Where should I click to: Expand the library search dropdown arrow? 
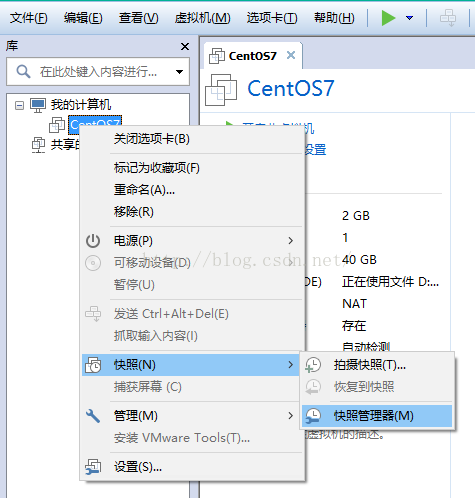[179, 72]
